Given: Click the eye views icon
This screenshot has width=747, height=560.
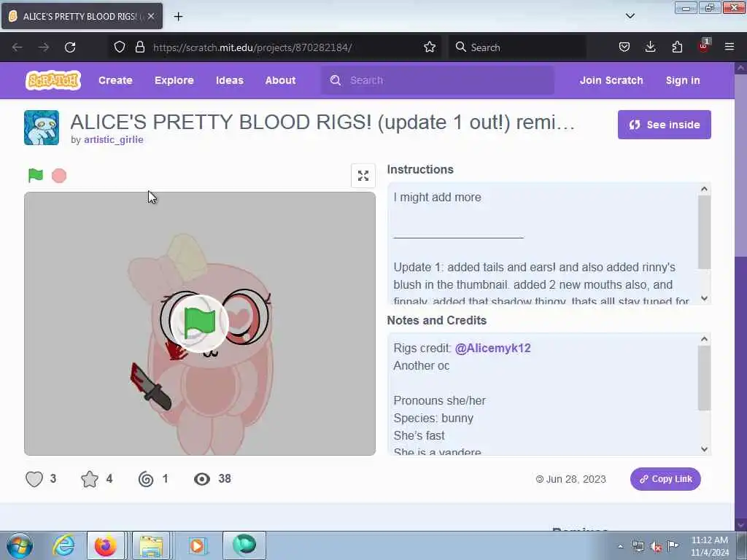Looking at the screenshot, I should [x=202, y=479].
